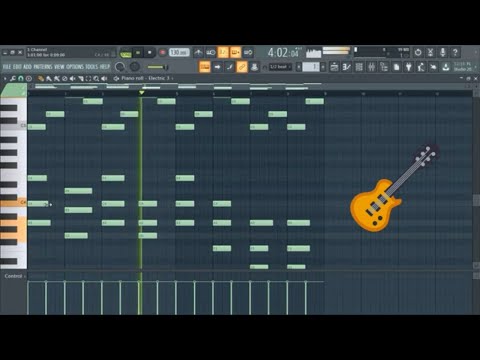Click the 130 tempo field
The height and width of the screenshot is (360, 480).
pyautogui.click(x=179, y=52)
